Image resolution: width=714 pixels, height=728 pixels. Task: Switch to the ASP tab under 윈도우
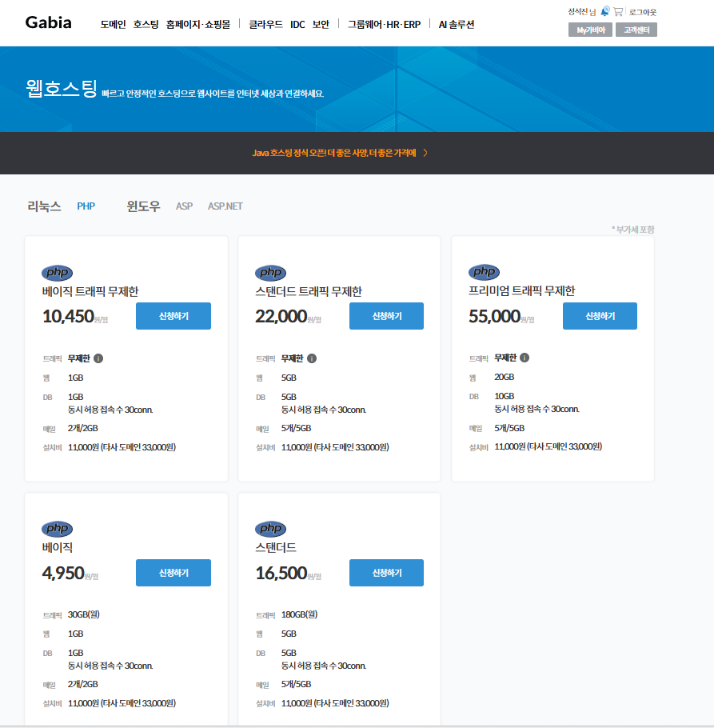pos(184,206)
